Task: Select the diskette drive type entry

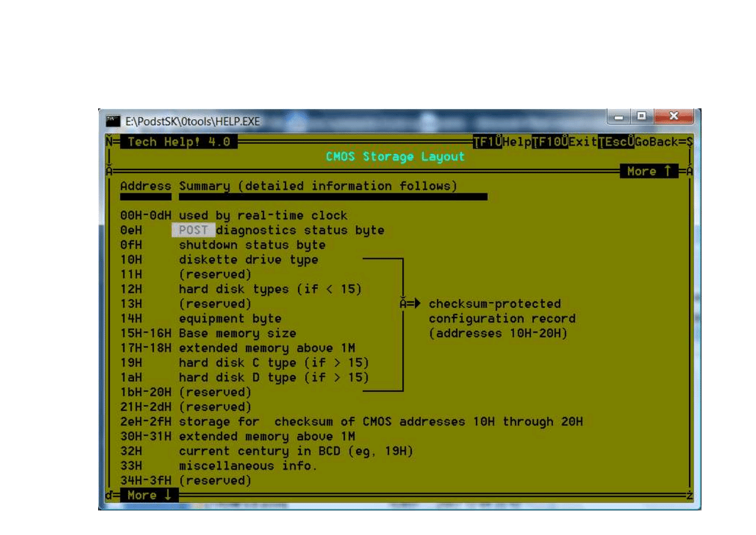Action: click(x=248, y=260)
